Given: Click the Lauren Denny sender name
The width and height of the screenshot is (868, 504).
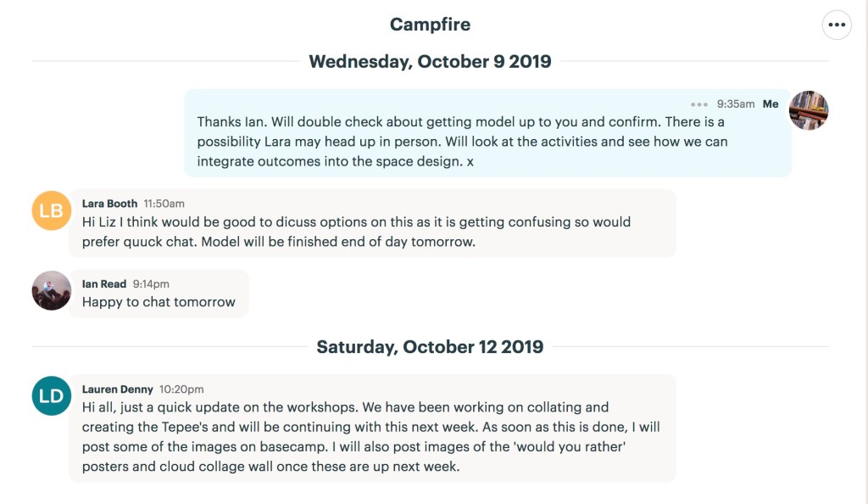Looking at the screenshot, I should click(118, 389).
